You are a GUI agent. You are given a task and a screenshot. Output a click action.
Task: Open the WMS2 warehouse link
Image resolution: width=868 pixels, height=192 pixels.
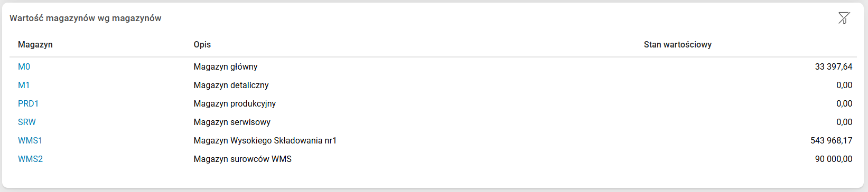30,159
